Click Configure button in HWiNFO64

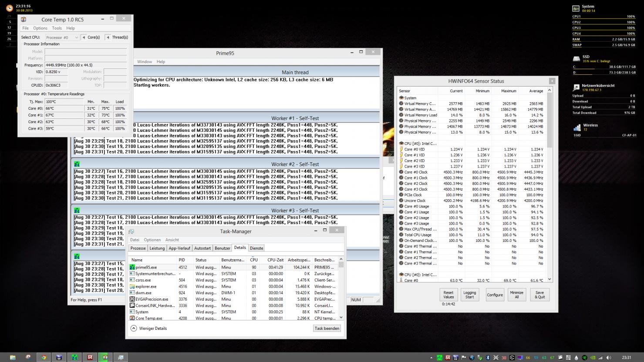(x=495, y=295)
